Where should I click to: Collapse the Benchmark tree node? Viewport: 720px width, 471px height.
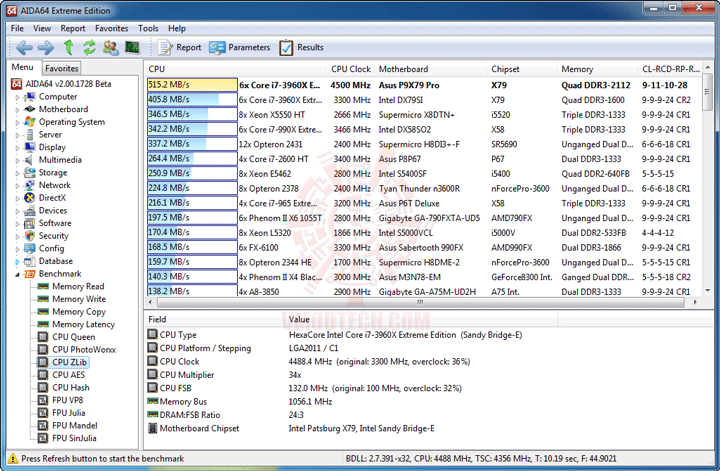click(x=17, y=275)
